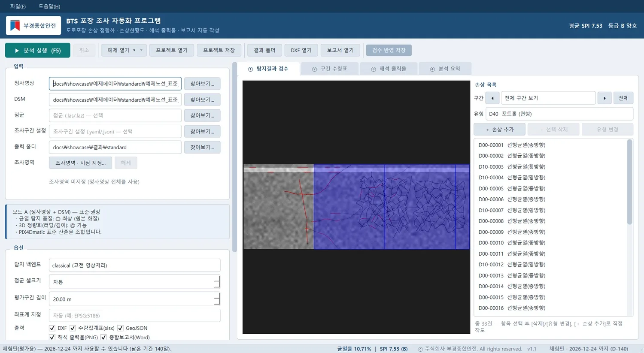Click the 전체 button beside 구간

(x=623, y=98)
